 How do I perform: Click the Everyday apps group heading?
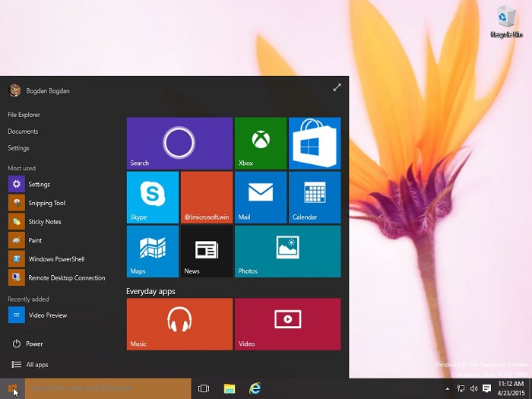[x=150, y=291]
